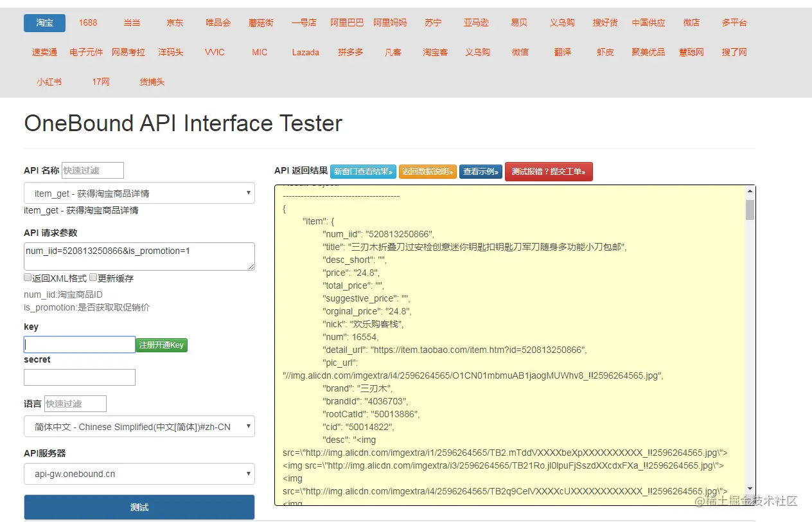Open the orange 返回数据说明 button
The image size is (812, 522).
click(x=428, y=172)
